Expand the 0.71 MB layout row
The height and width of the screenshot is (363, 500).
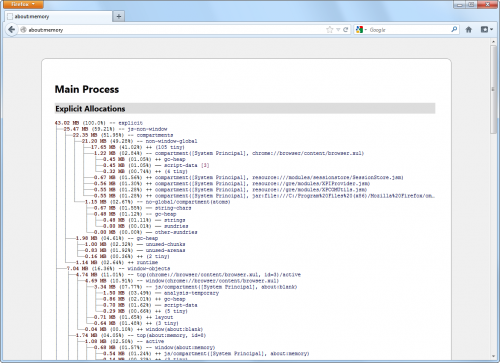133,317
